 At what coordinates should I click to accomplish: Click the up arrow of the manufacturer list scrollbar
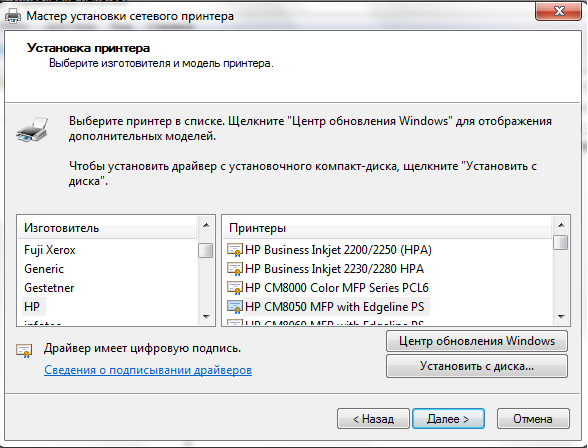(x=206, y=225)
